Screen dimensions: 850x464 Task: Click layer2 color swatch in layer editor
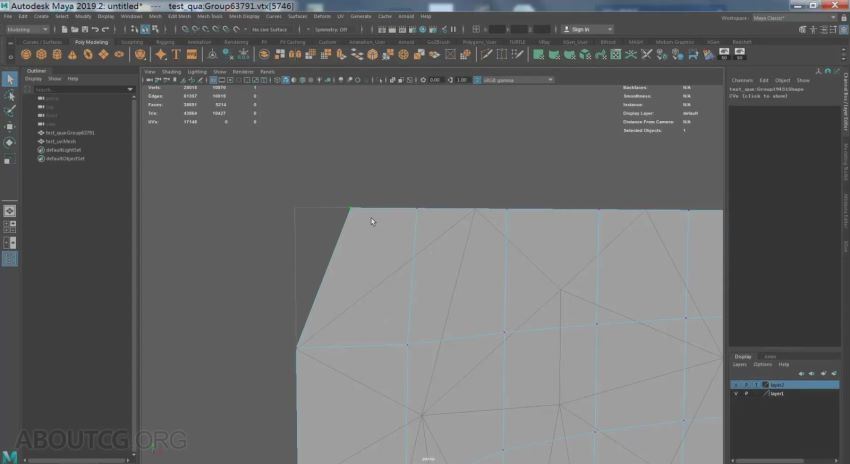tap(766, 385)
